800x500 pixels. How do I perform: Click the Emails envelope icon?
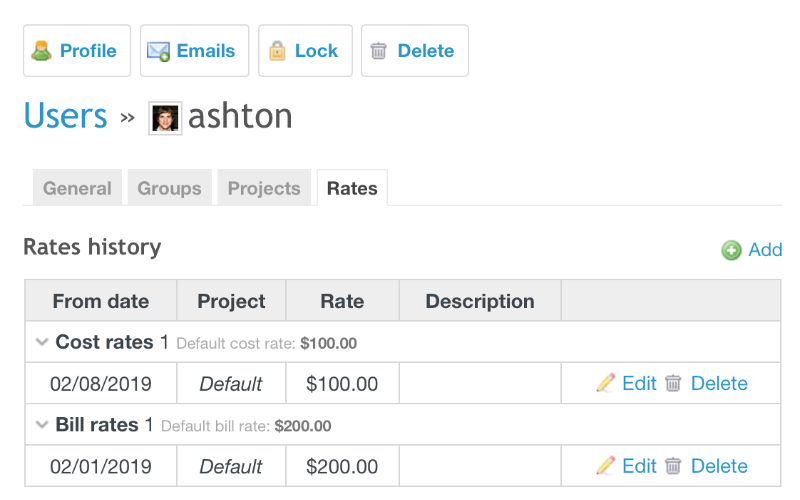pos(158,52)
